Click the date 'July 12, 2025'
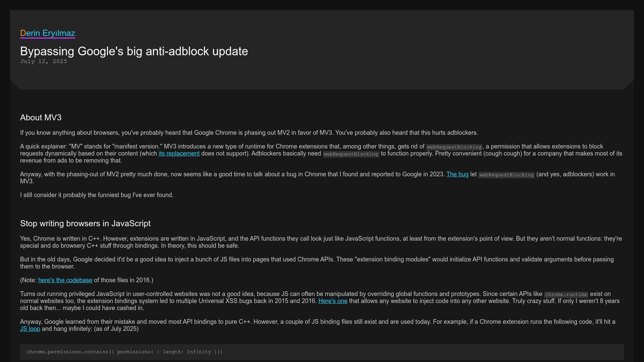644x362 pixels. 44,61
